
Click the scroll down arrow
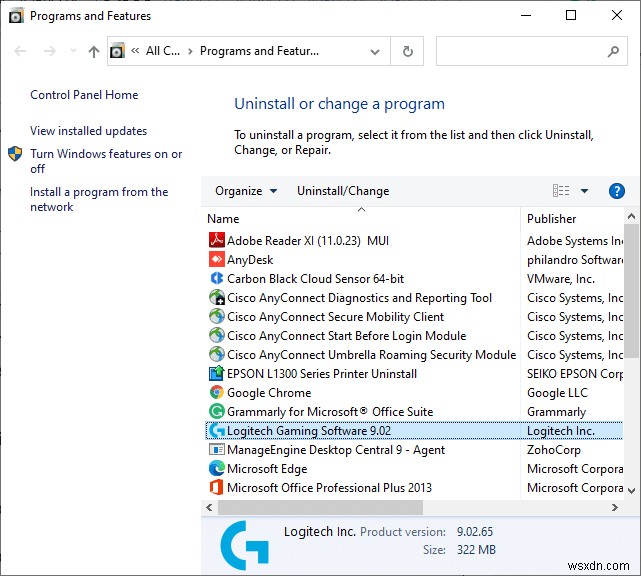pyautogui.click(x=631, y=490)
